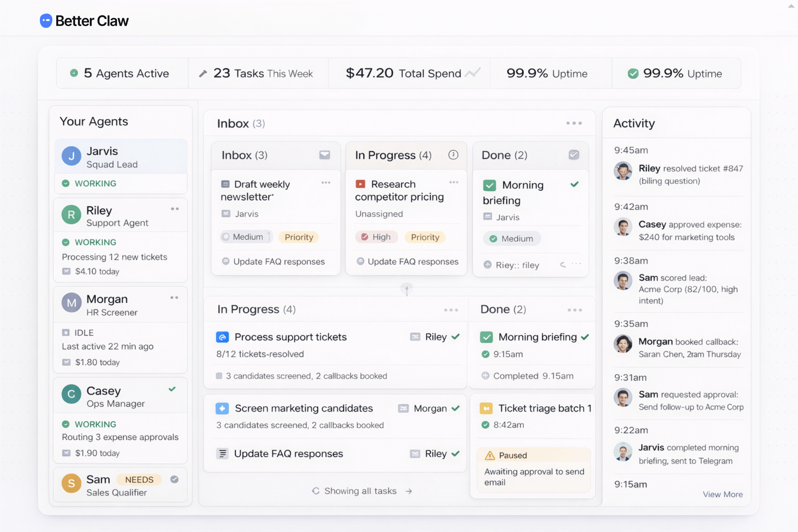The width and height of the screenshot is (798, 532).
Task: Select the red icon on Research competitor pricing
Action: [360, 184]
